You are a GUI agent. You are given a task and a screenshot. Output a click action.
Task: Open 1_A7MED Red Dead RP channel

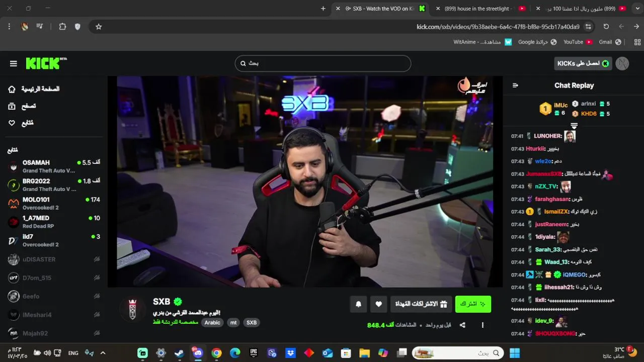tap(54, 222)
